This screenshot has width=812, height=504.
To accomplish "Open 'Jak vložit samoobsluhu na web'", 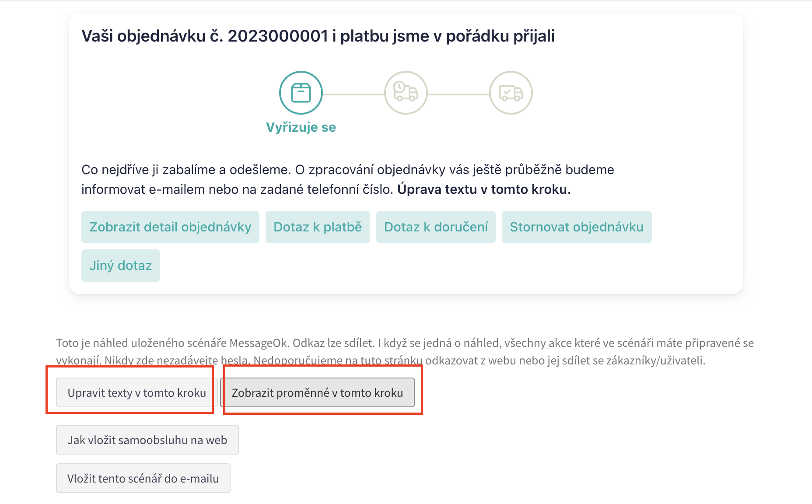I will click(x=147, y=440).
